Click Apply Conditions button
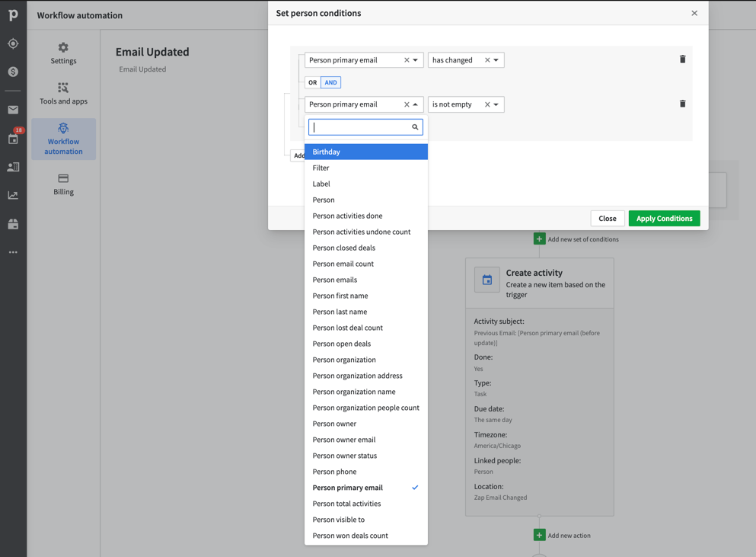Viewport: 756px width, 557px height. pos(664,218)
